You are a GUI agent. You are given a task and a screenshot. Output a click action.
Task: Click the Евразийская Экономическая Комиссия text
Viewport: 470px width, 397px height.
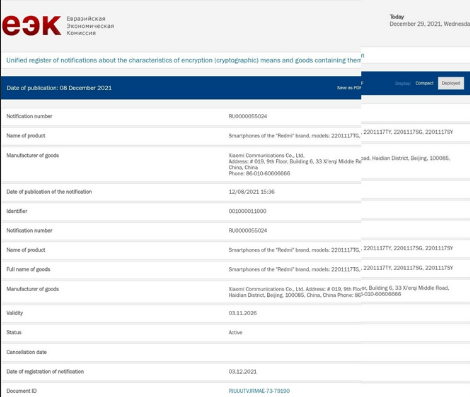click(x=90, y=26)
